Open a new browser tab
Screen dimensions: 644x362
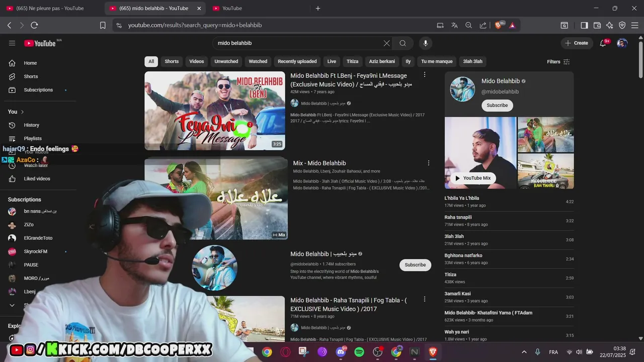click(318, 8)
